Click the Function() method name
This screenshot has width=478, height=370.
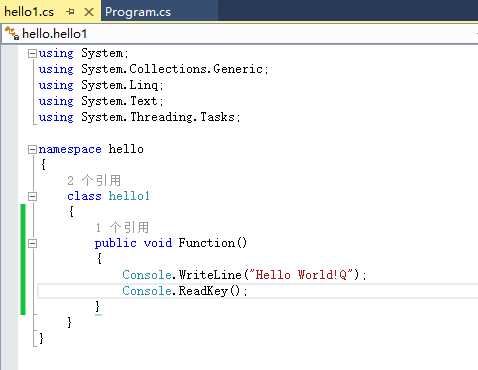(213, 243)
